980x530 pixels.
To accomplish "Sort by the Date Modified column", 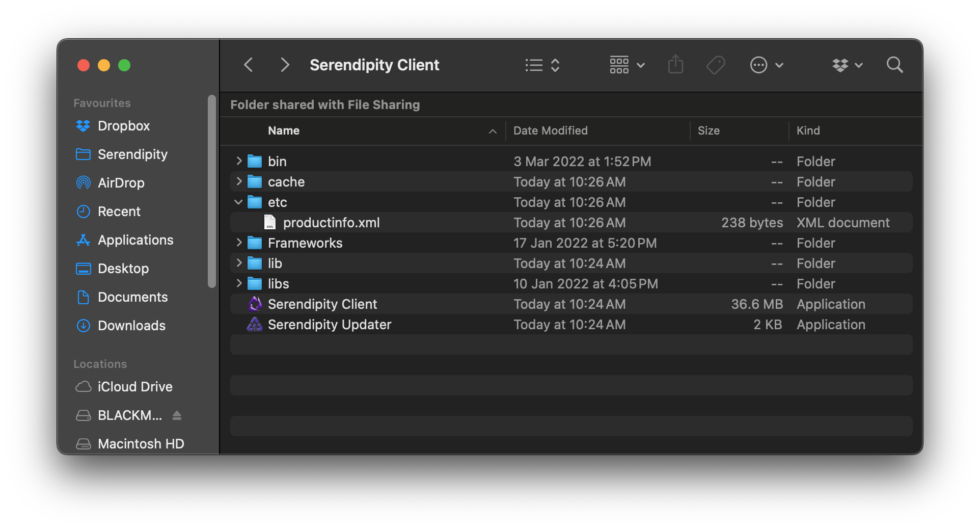I will (x=551, y=130).
